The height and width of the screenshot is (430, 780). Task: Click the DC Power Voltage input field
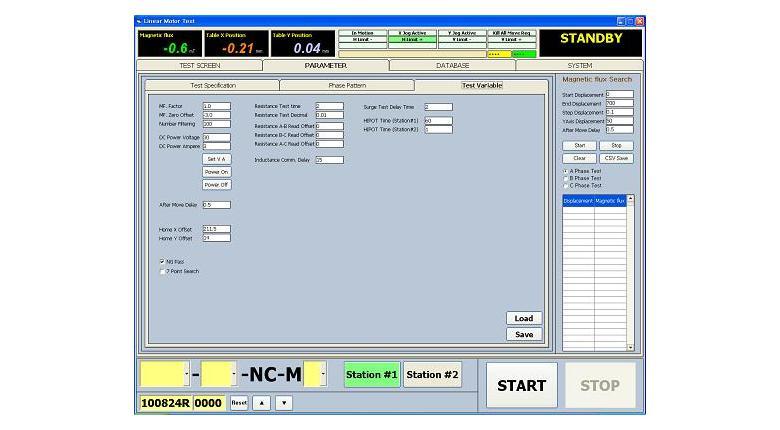[x=216, y=137]
